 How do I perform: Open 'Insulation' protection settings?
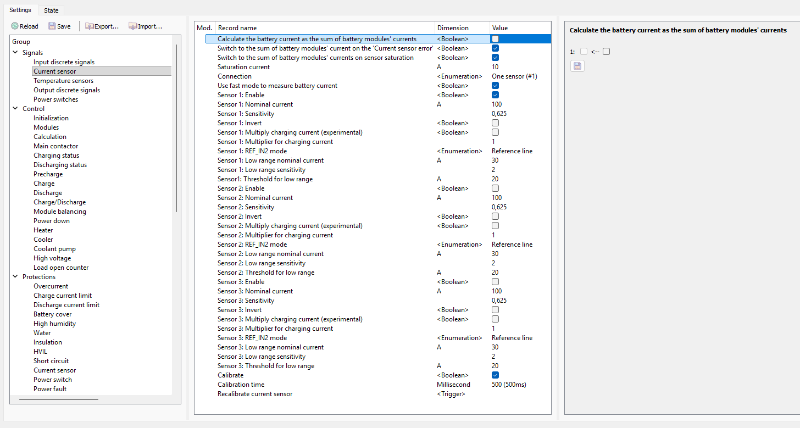coord(47,342)
